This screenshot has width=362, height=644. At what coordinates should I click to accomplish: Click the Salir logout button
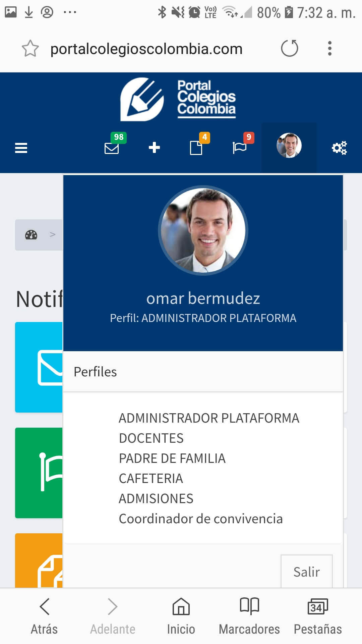tap(307, 571)
